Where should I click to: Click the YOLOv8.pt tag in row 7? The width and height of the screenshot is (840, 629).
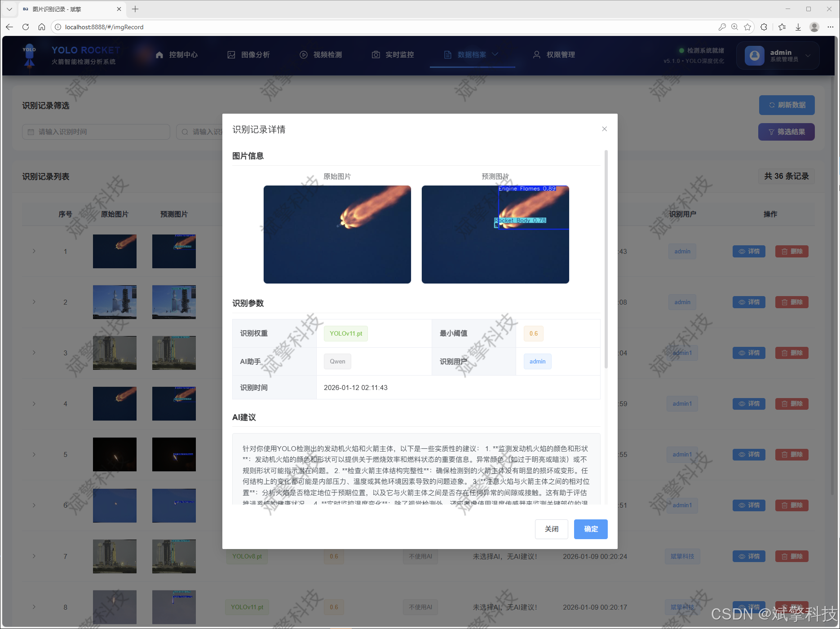click(247, 556)
